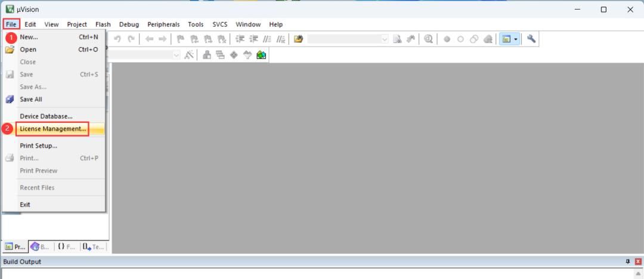Close the Build Output panel
The width and height of the screenshot is (644, 279).
[637, 262]
